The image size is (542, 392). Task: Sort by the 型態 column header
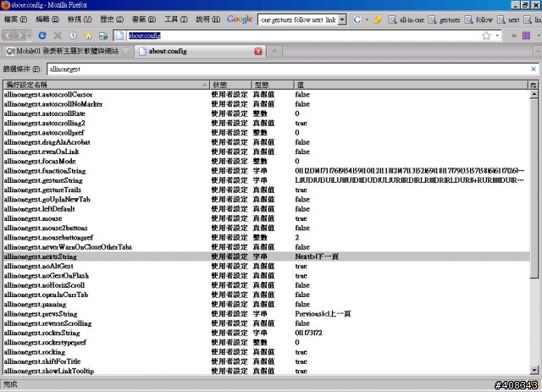point(273,85)
